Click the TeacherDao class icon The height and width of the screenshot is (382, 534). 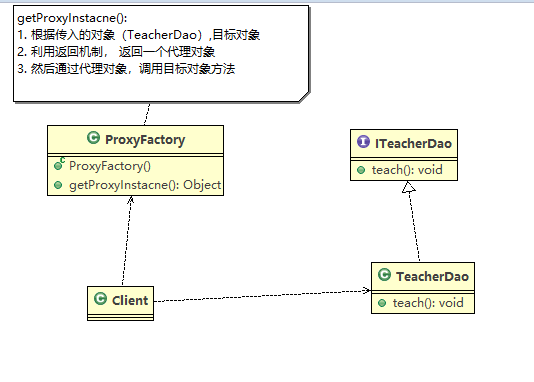click(x=384, y=274)
